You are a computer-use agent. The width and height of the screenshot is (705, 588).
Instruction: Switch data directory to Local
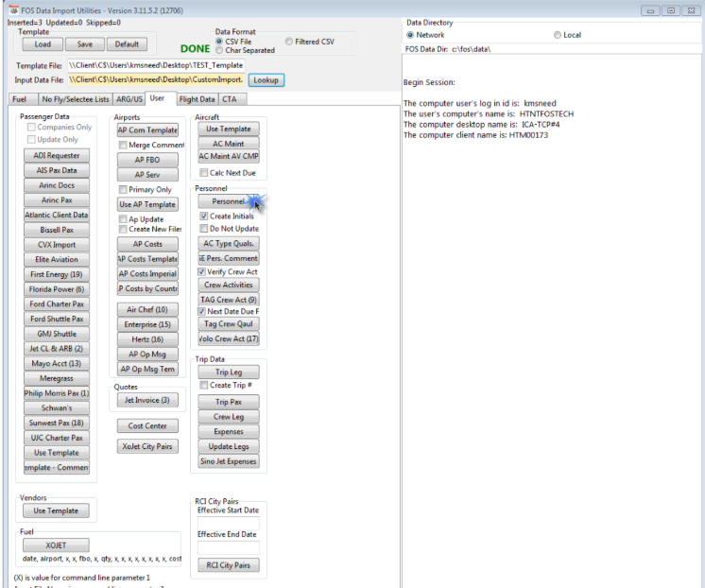coord(558,35)
